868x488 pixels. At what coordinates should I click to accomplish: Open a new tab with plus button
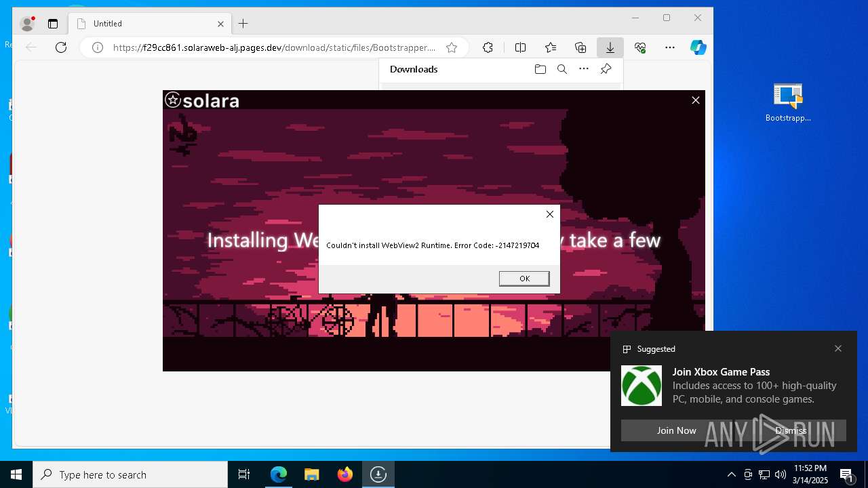[x=243, y=24]
